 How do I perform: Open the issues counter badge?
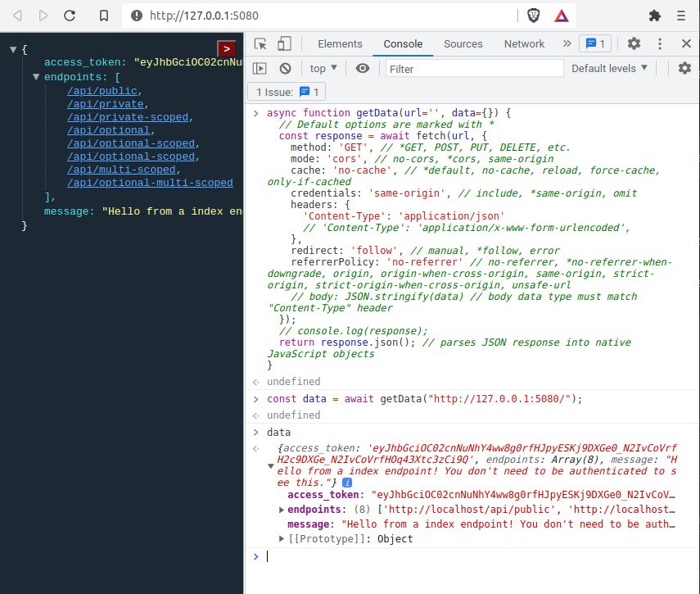[x=595, y=43]
